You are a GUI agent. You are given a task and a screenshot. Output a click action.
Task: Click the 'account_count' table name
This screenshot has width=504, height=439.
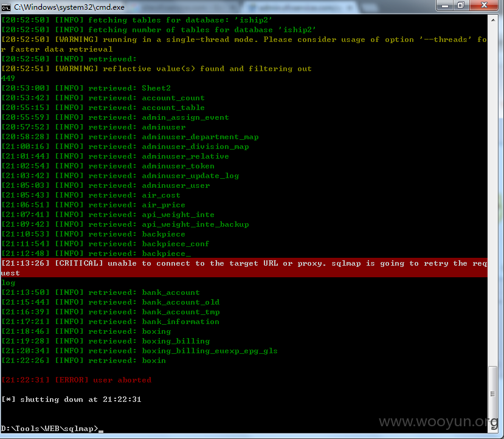[173, 98]
